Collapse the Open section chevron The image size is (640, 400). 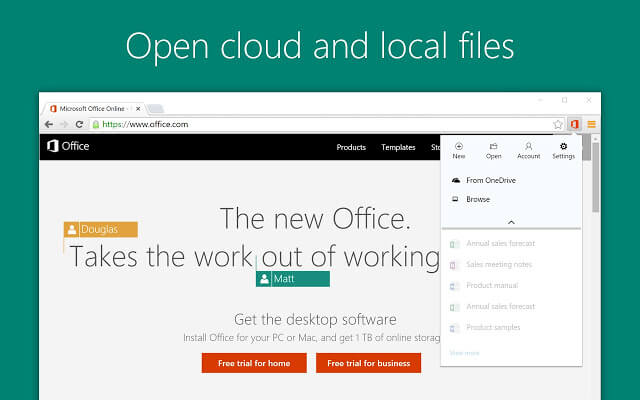click(x=511, y=222)
